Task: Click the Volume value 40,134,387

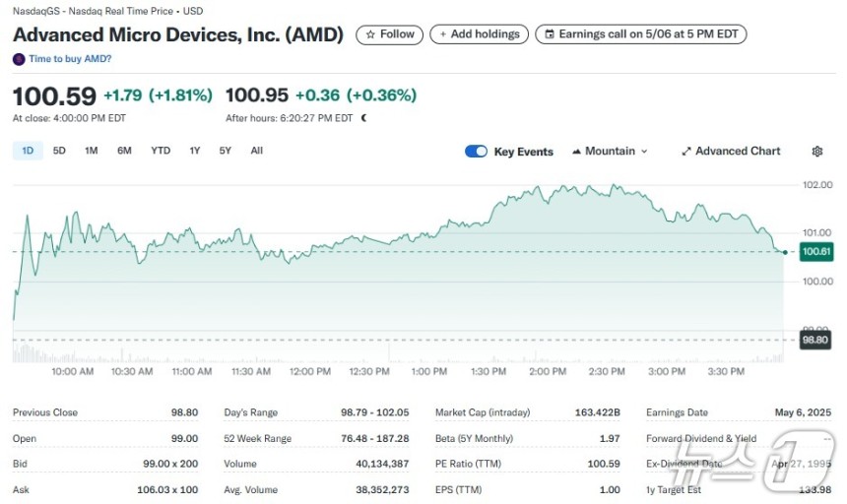Action: [x=382, y=464]
